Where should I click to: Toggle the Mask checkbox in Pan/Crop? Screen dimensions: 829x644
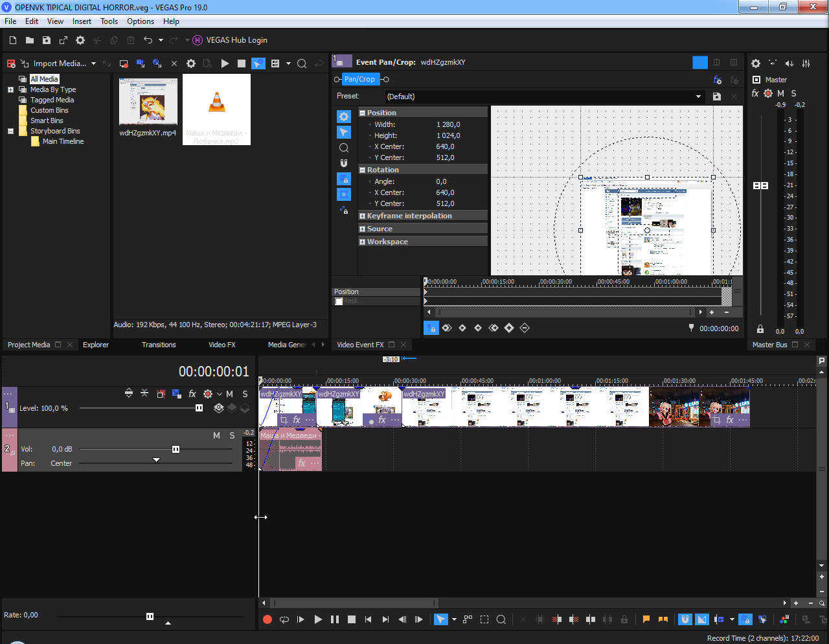coord(339,301)
